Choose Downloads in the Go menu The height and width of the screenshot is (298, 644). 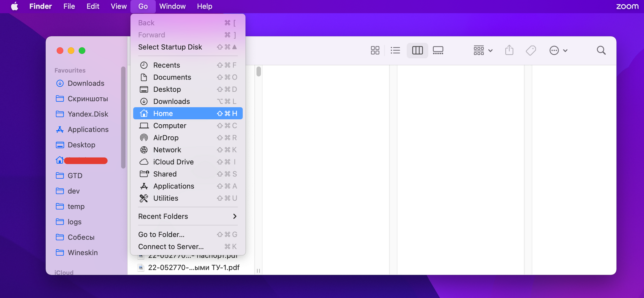coord(188,101)
